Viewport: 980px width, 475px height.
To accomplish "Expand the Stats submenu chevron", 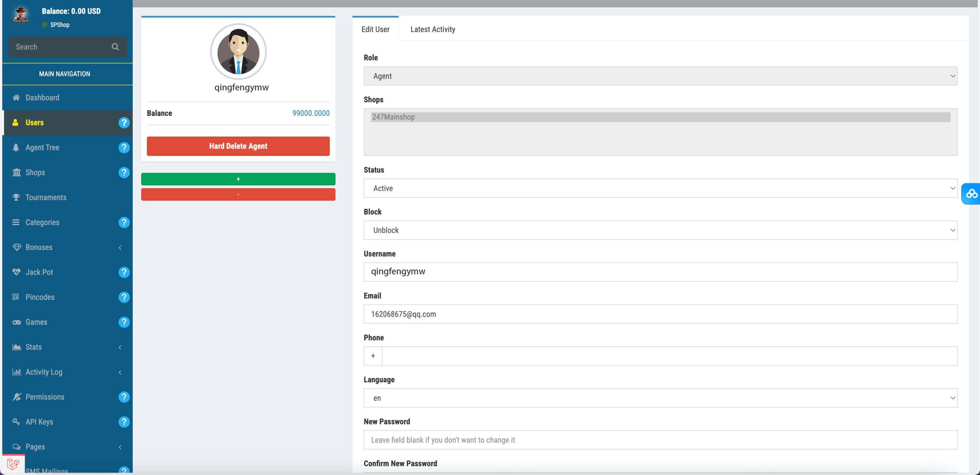I will click(x=120, y=348).
